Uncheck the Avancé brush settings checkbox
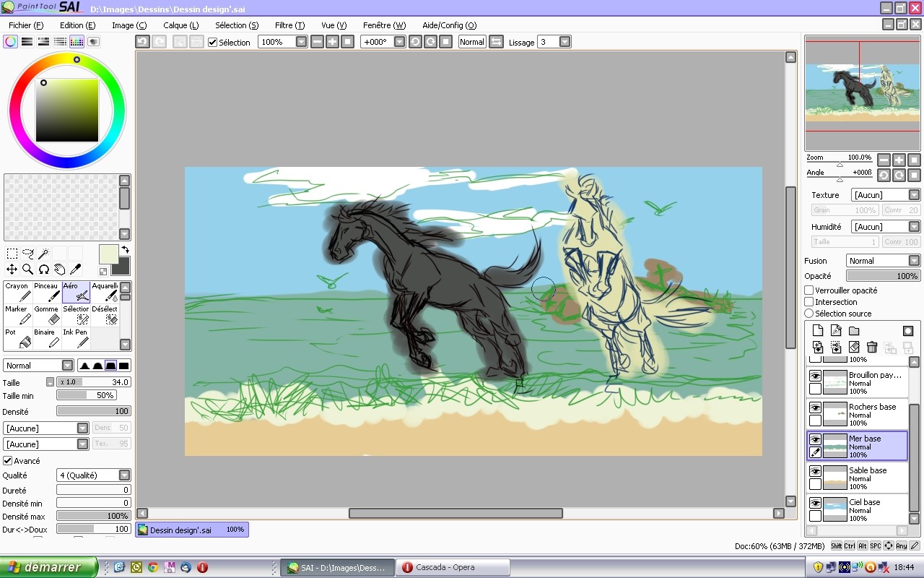The width and height of the screenshot is (924, 578). 8,461
